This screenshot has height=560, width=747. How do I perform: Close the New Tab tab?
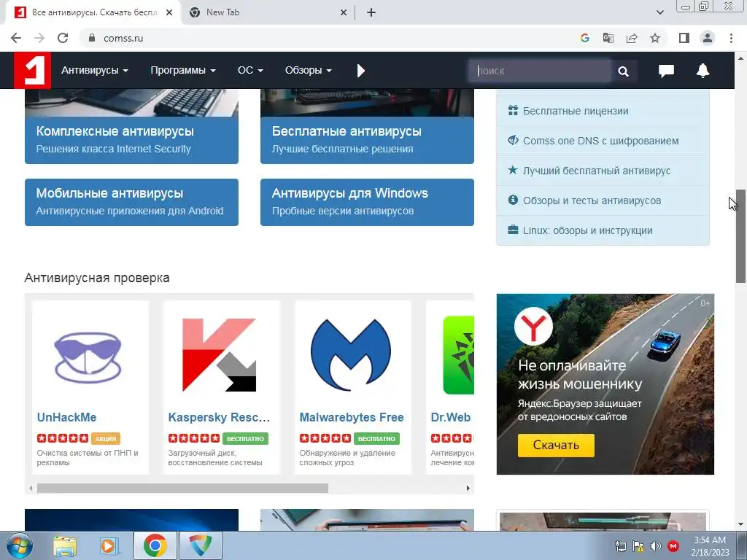tap(344, 12)
